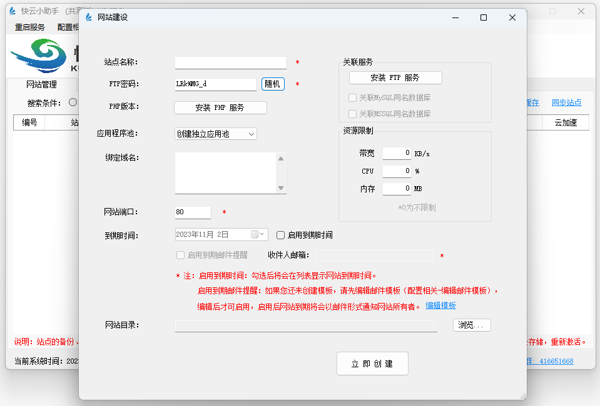Click the 网站端口 field showing 80

coord(192,212)
